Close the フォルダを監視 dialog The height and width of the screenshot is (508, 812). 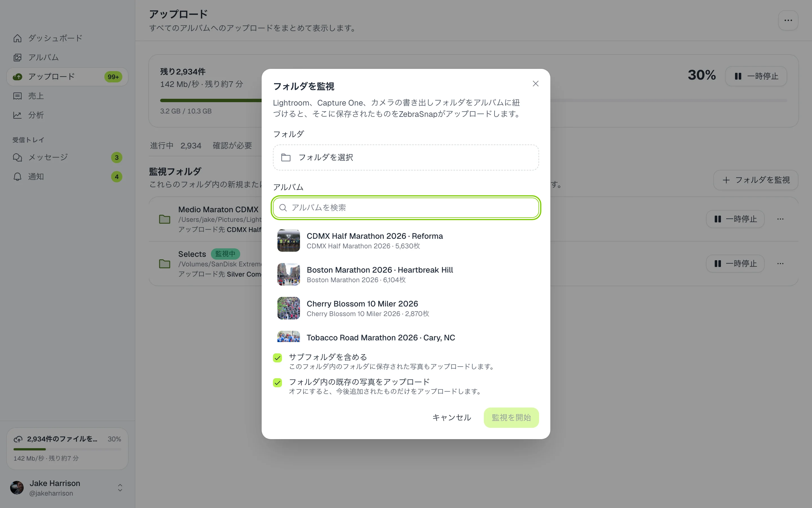click(535, 84)
